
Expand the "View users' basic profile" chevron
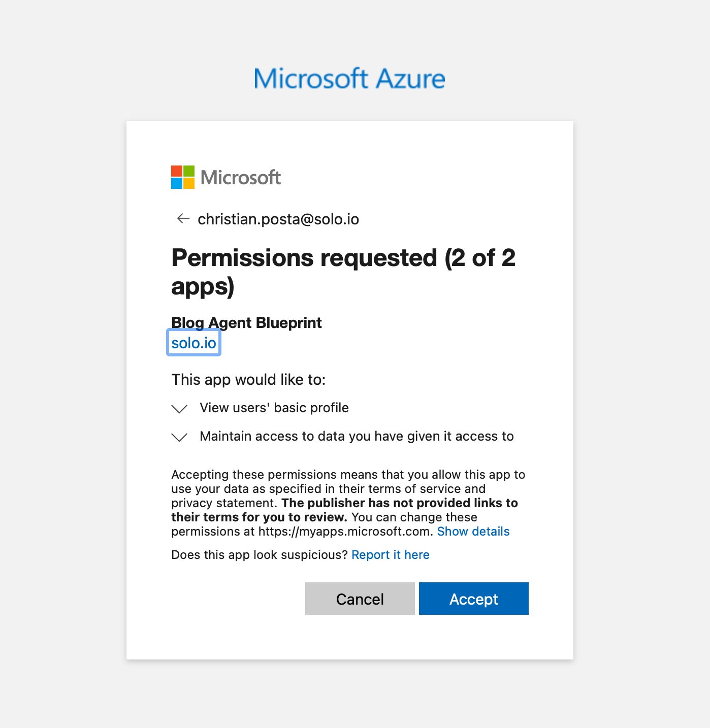click(x=179, y=409)
